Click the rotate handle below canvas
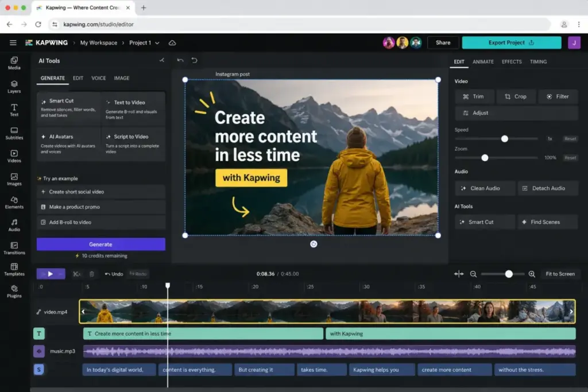This screenshot has width=588, height=392. pyautogui.click(x=314, y=244)
